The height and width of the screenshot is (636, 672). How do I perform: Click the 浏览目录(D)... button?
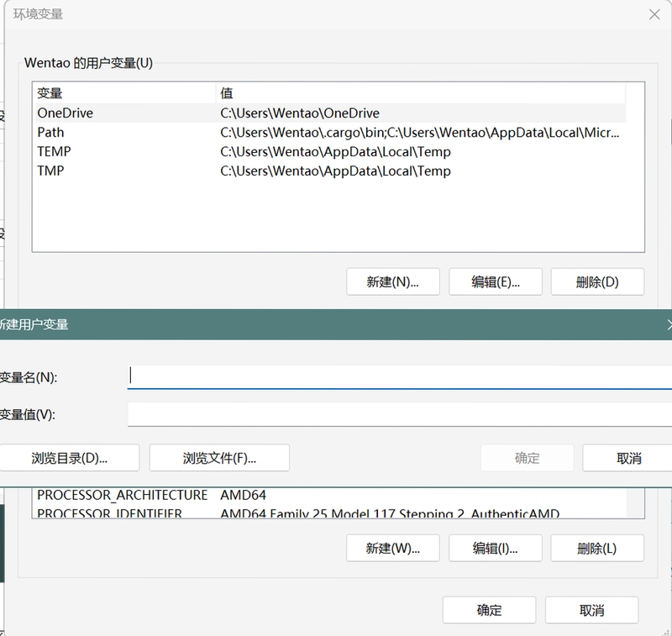(69, 458)
